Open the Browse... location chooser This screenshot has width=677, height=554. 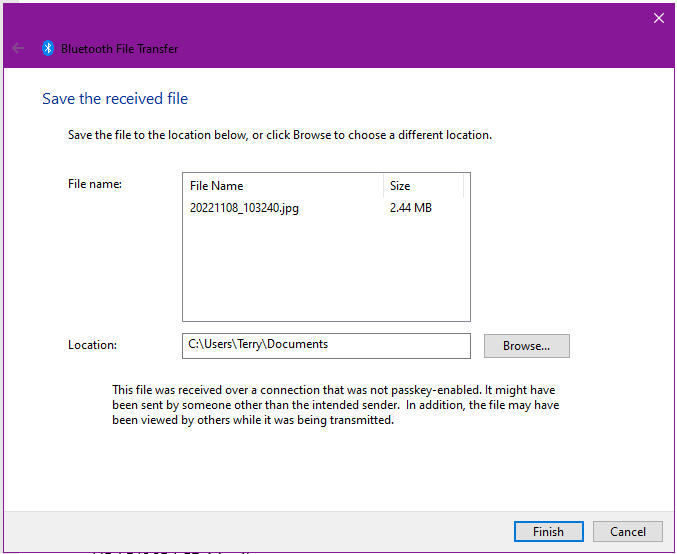click(x=526, y=346)
